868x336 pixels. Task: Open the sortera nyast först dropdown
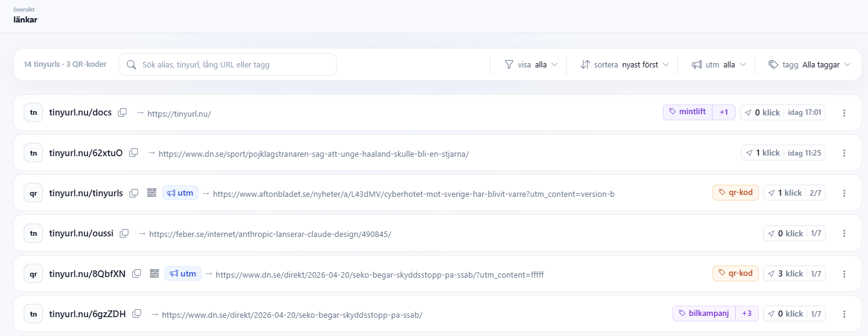click(x=625, y=64)
